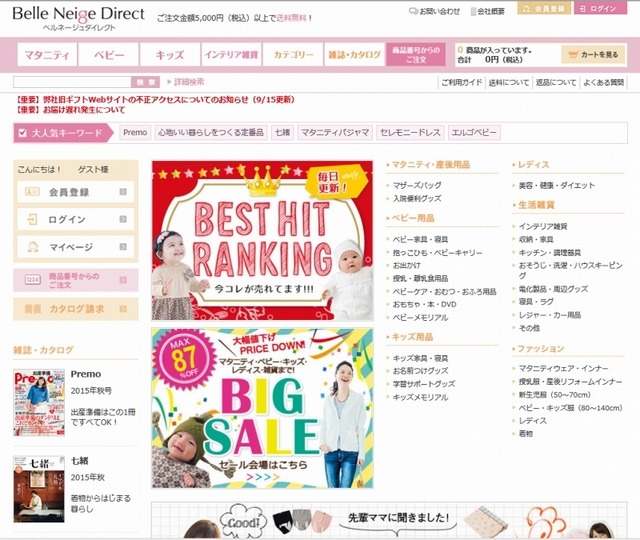Screen dimensions: 640x540
Task: Click the member card icon beside 会員登録
Action: [x=32, y=192]
